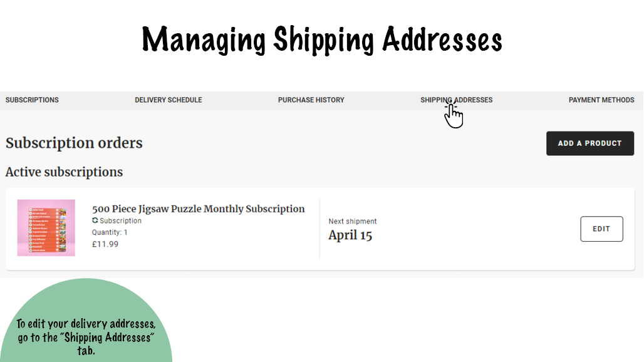Click the Quantity: 1 text
644x362 pixels.
click(x=110, y=232)
